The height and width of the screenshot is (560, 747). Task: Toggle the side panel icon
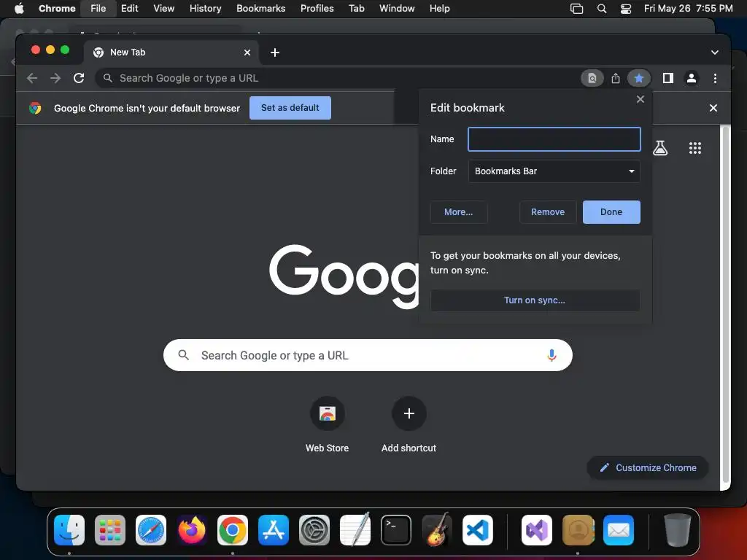tap(668, 78)
